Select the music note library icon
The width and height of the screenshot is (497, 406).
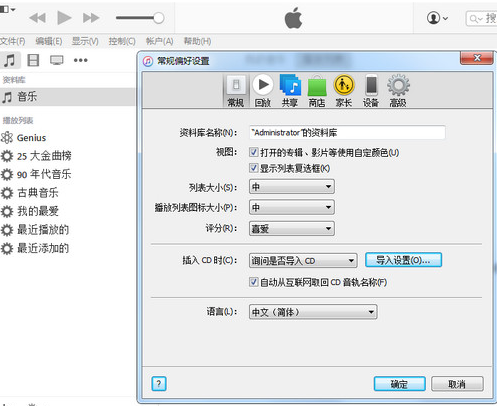point(9,60)
